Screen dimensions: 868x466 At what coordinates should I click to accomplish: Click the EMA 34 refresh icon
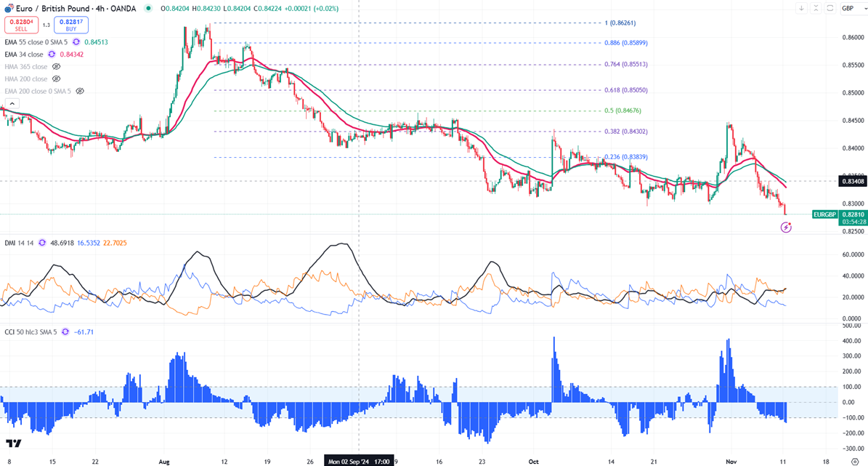coord(52,54)
